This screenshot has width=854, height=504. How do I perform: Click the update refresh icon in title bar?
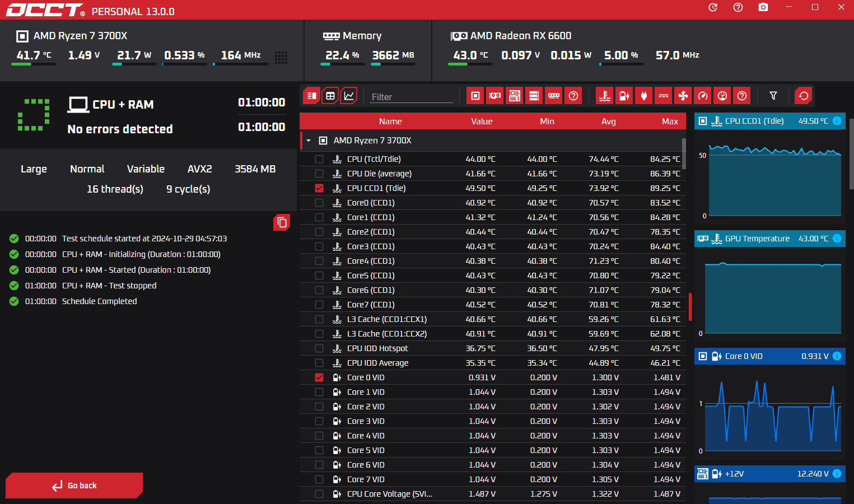tap(713, 7)
